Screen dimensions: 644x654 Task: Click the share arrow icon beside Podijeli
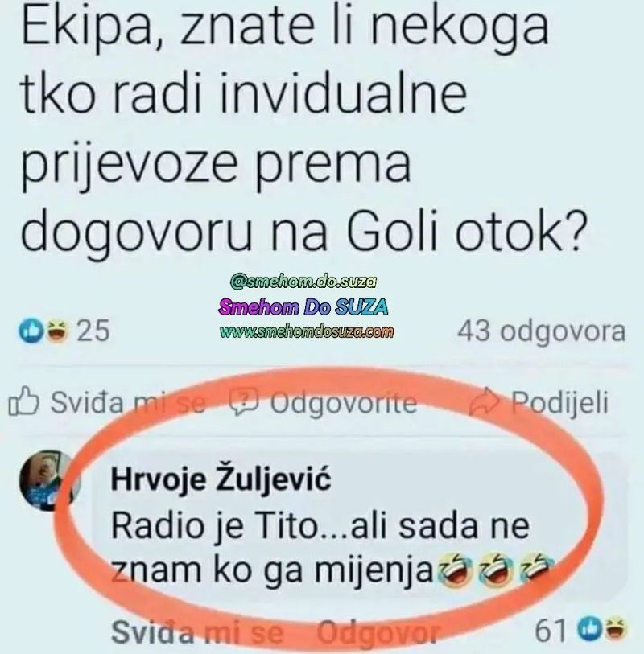485,401
